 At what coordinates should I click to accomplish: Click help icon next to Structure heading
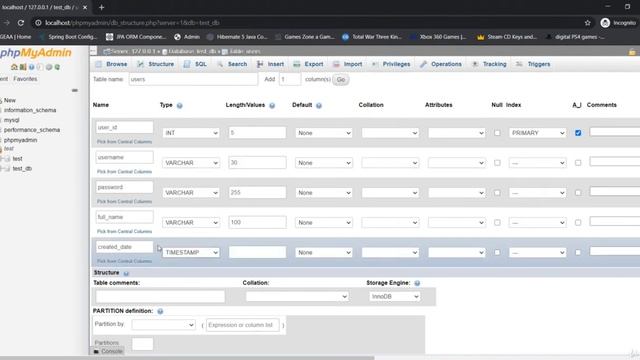126,273
